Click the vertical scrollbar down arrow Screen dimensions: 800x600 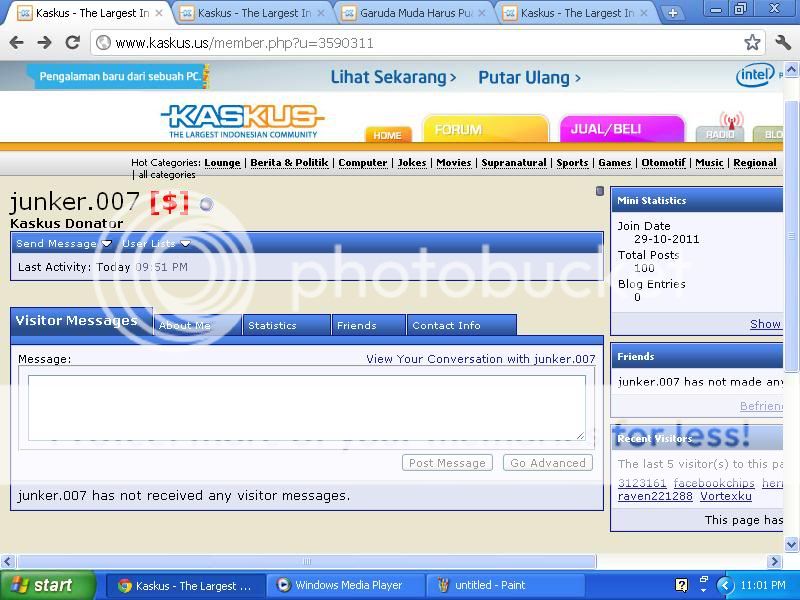[791, 544]
